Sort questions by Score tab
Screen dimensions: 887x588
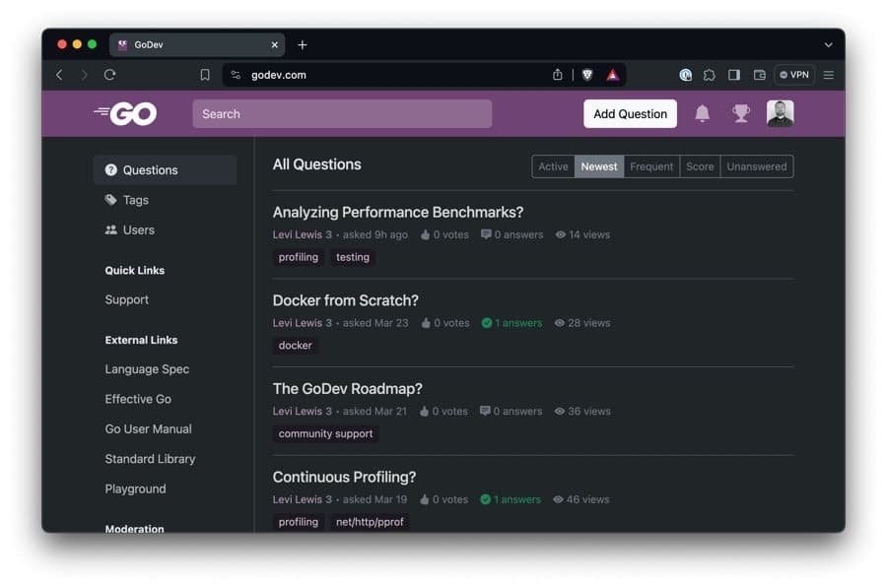click(700, 166)
